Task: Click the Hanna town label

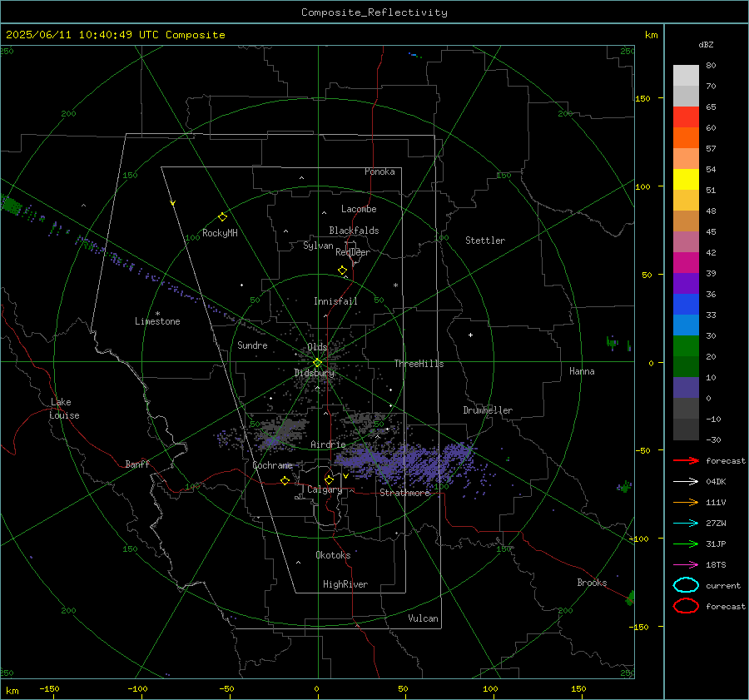Action: click(x=582, y=371)
